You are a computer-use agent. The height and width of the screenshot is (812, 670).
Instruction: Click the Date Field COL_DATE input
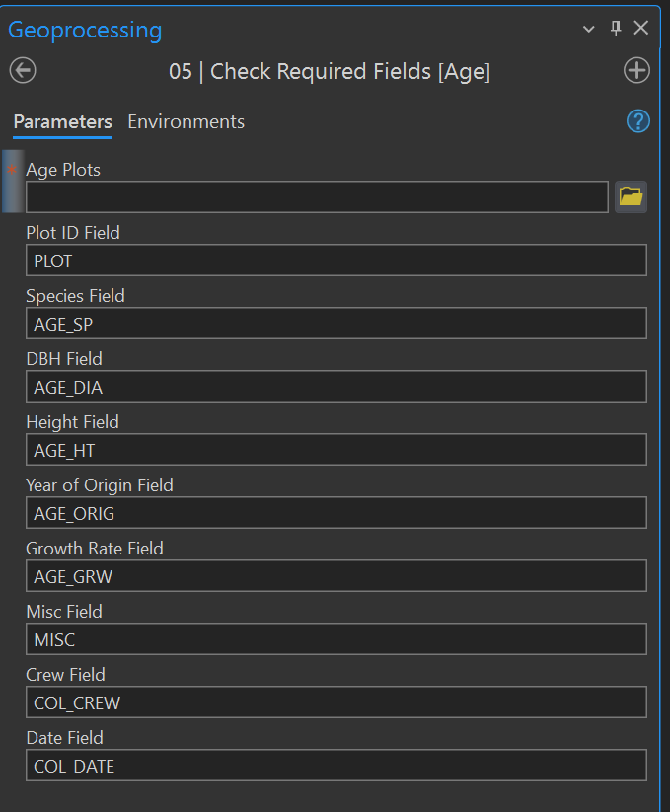point(335,766)
